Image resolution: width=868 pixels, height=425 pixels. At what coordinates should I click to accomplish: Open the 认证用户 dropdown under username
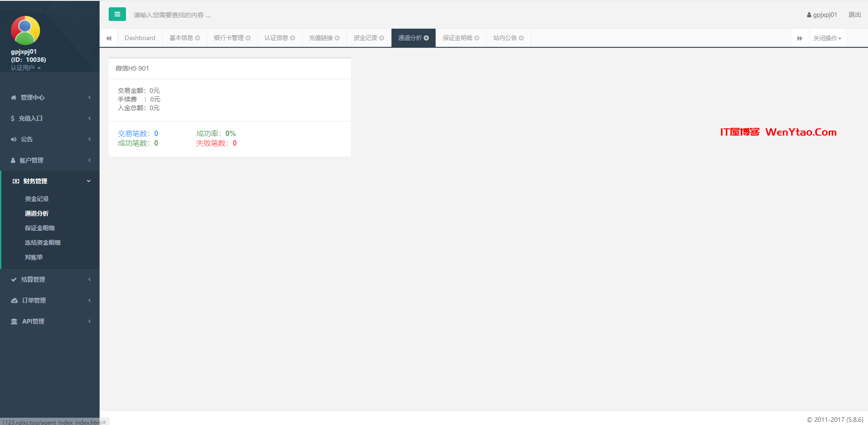[x=26, y=68]
